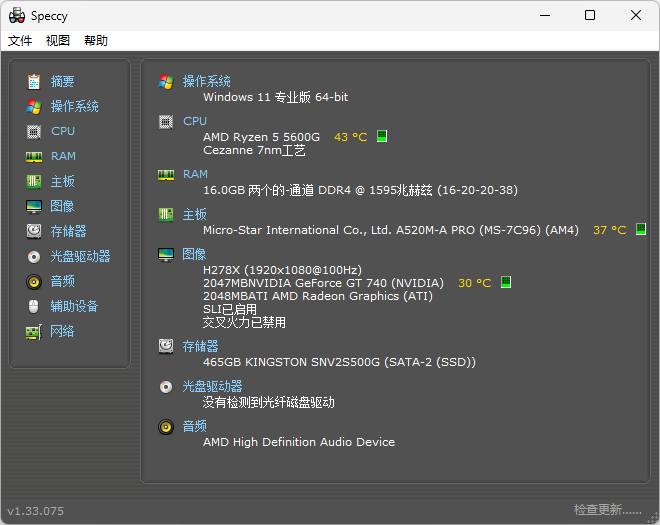Open the 主板 heading link in summary

point(194,214)
